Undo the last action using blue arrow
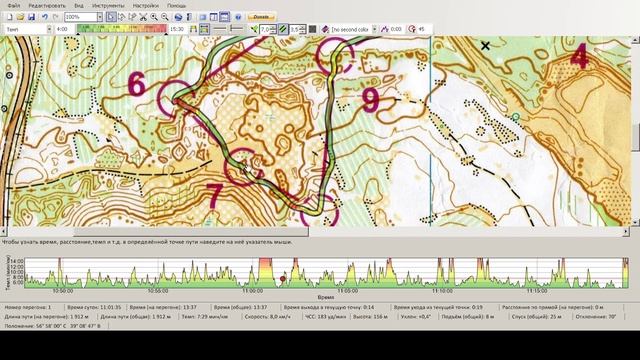 [45, 17]
